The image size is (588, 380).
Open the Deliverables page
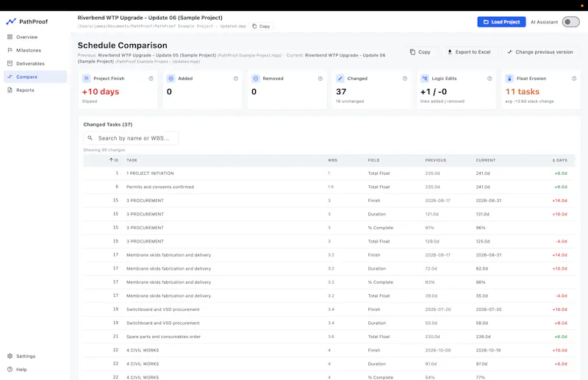tap(30, 64)
